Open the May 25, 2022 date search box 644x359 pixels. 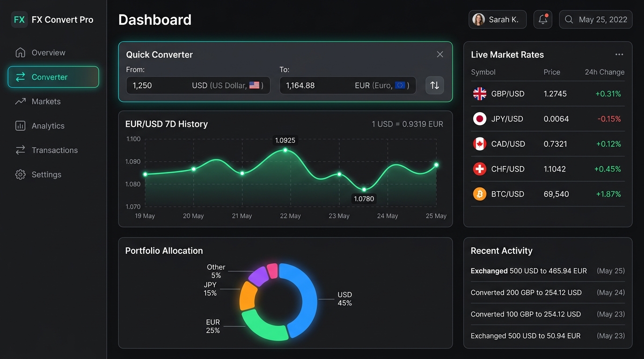point(596,20)
